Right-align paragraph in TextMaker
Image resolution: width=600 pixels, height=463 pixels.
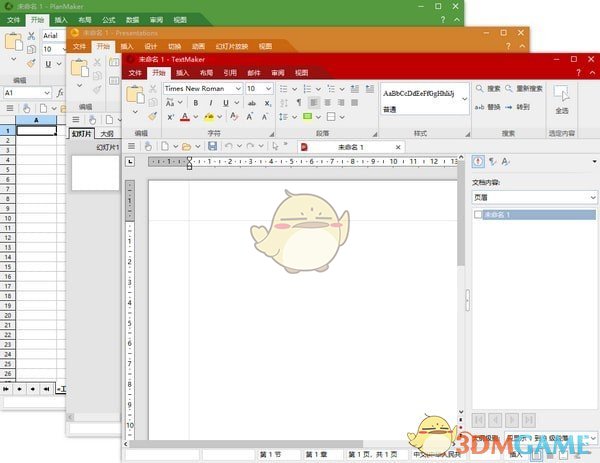tap(341, 103)
